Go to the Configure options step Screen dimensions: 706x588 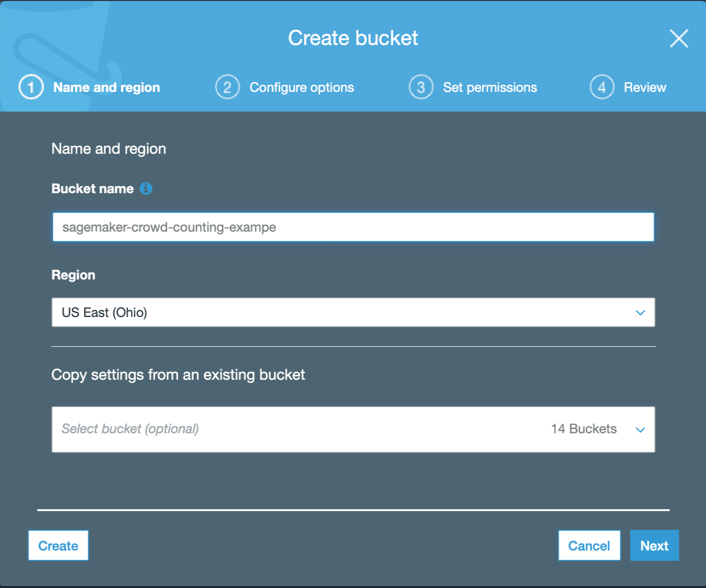coord(301,88)
